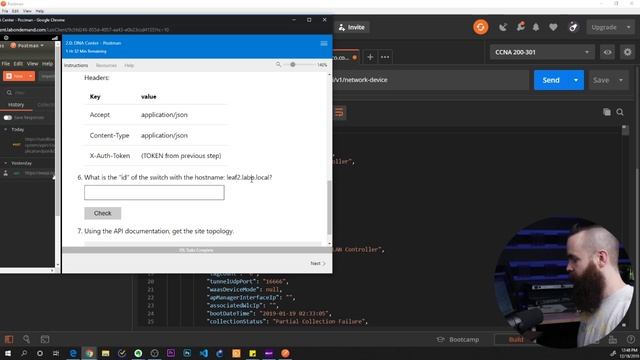Screen dimensions: 640x360
Task: Click the Invite button
Action: [x=352, y=27]
